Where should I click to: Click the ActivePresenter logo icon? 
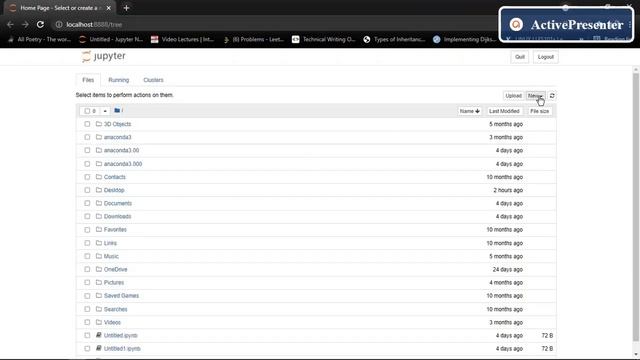[516, 24]
